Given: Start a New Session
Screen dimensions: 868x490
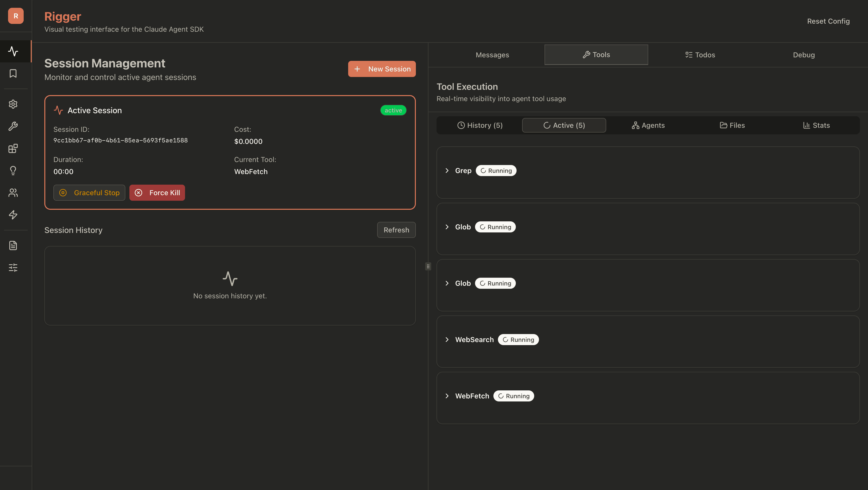Looking at the screenshot, I should tap(382, 69).
